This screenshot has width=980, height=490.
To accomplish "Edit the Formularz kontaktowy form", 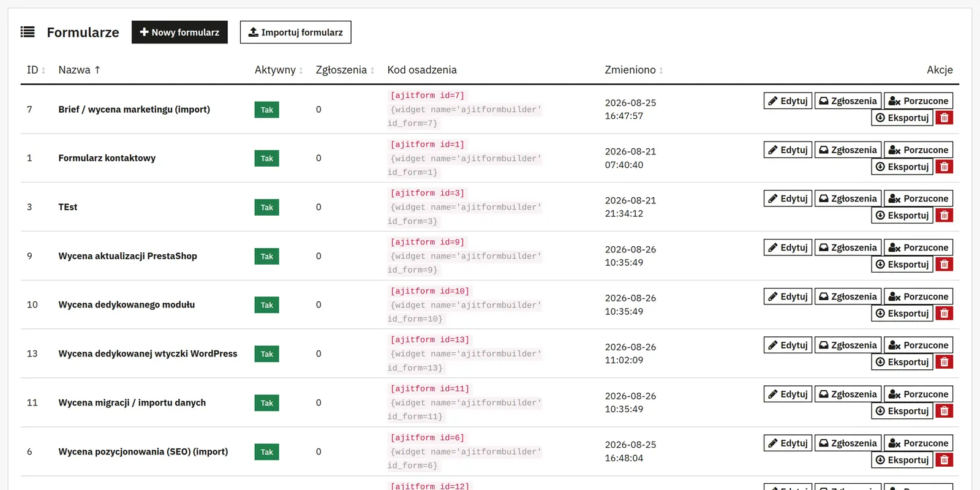I will (x=788, y=150).
